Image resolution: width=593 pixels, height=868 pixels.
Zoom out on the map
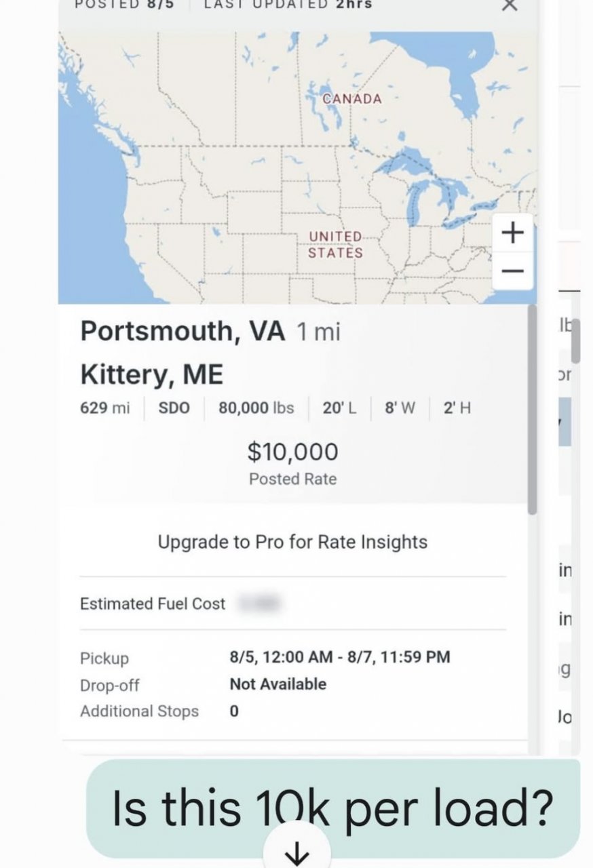coord(513,271)
